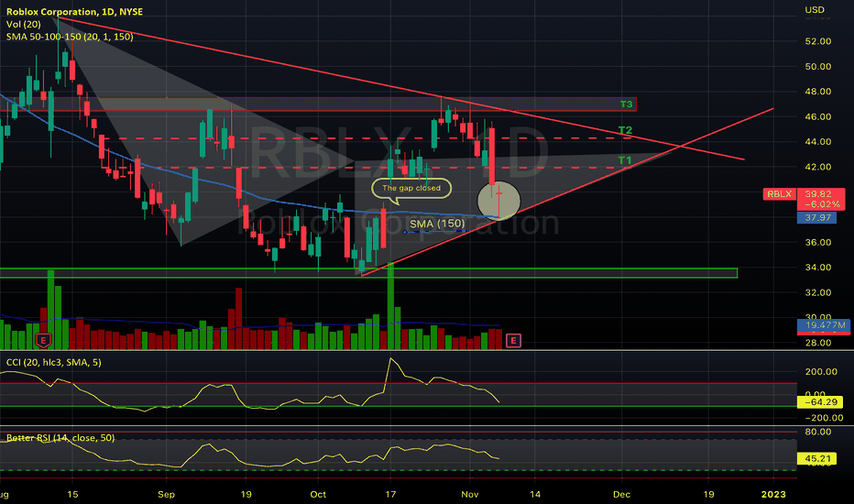Click the 2023 date axis label
Image resolution: width=854 pixels, height=504 pixels.
[x=773, y=494]
